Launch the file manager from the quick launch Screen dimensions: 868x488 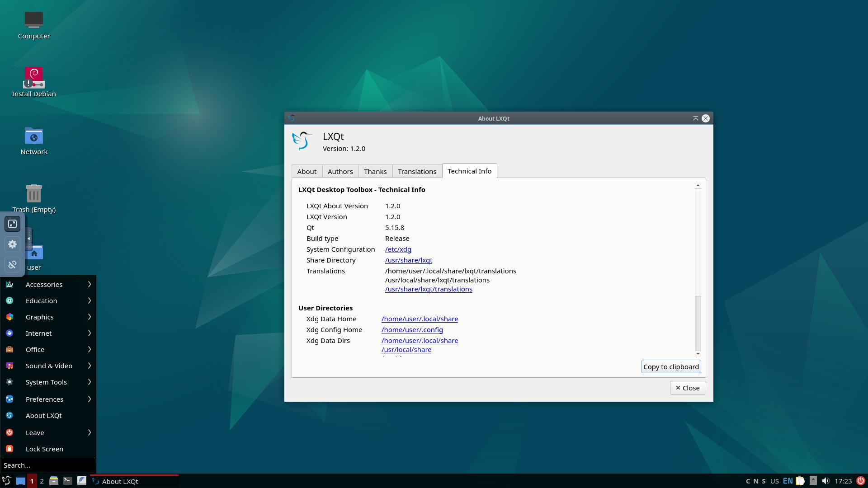54,481
